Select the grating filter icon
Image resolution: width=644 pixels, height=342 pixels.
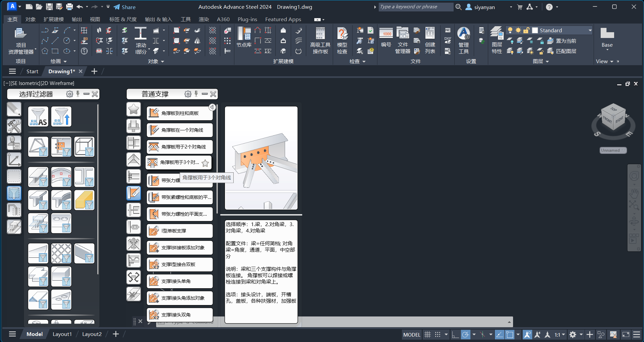coord(61,253)
